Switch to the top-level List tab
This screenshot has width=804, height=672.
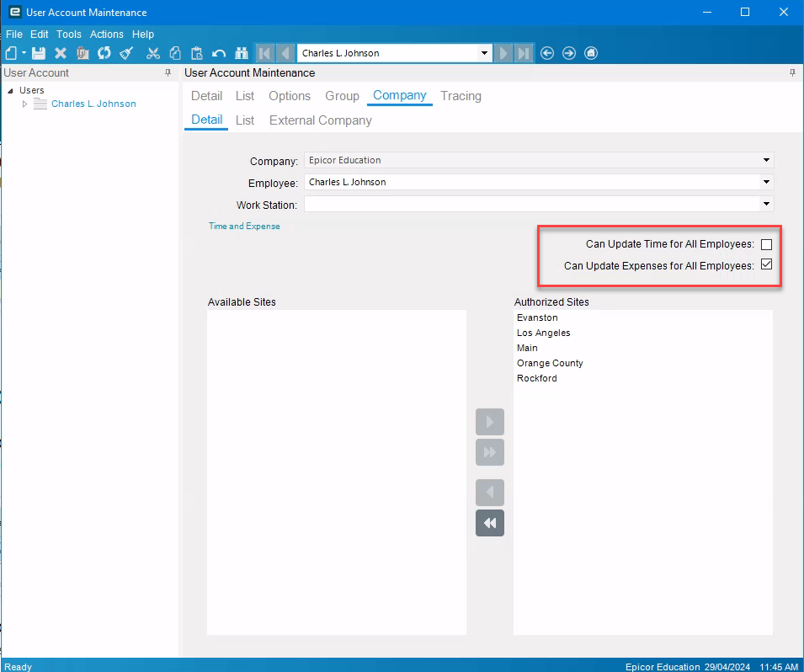click(245, 96)
